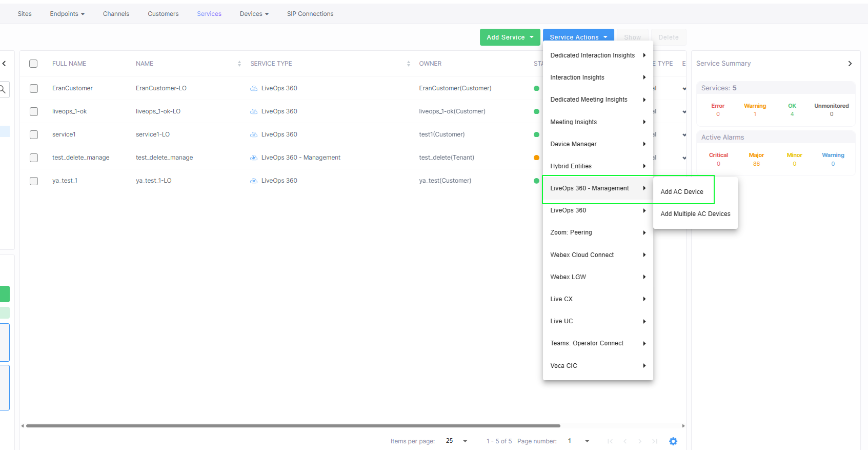
Task: Click the OK services count in summary
Action: click(792, 114)
